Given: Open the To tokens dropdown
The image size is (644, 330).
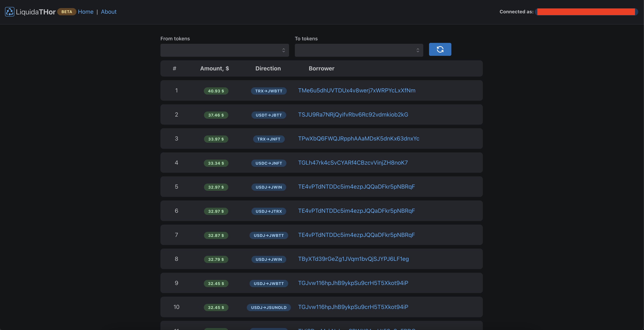Looking at the screenshot, I should coord(359,50).
